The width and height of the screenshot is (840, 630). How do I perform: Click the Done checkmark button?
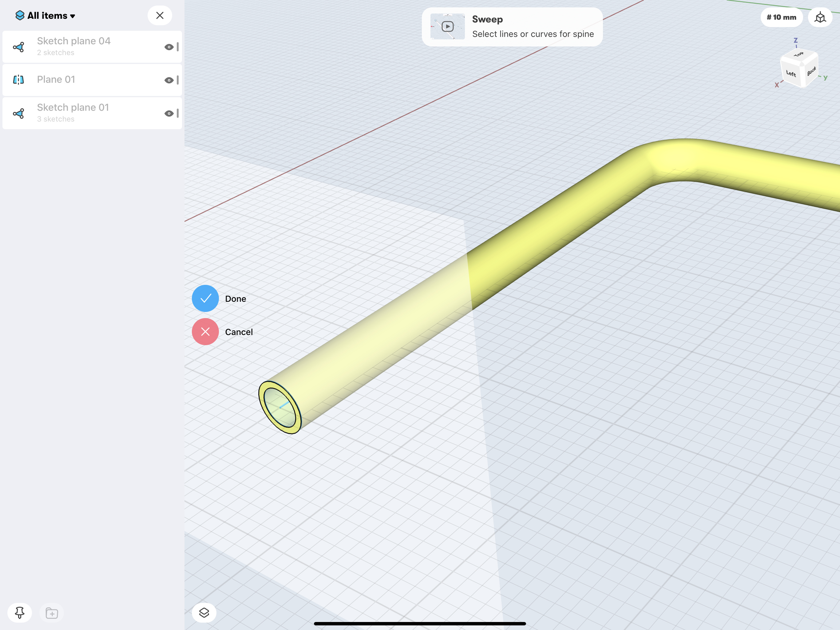pyautogui.click(x=205, y=298)
